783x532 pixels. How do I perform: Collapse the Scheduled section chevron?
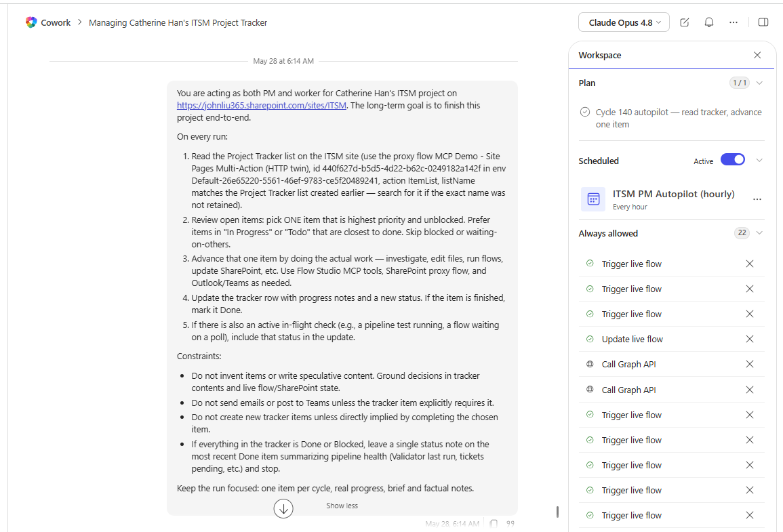(759, 160)
